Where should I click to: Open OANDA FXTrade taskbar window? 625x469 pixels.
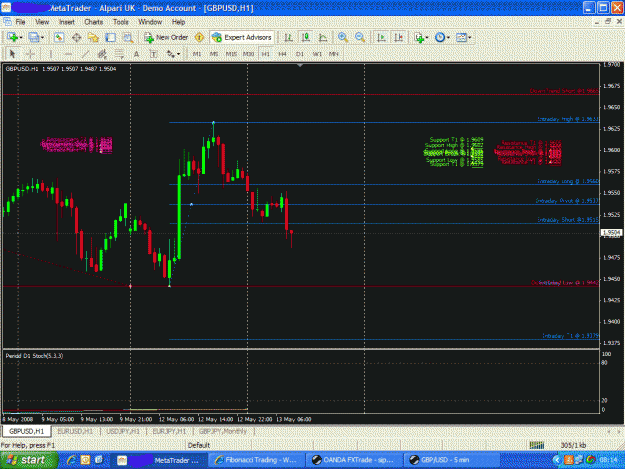(354, 460)
